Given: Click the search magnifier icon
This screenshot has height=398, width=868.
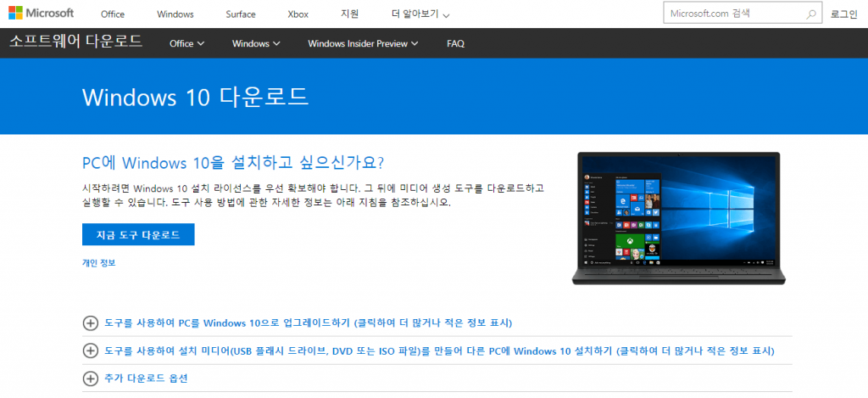Looking at the screenshot, I should 811,14.
